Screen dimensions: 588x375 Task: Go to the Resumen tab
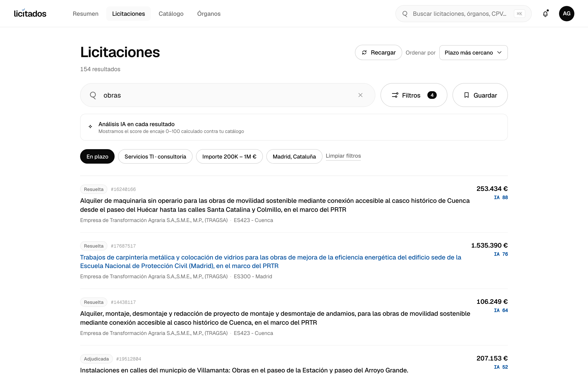pos(85,14)
